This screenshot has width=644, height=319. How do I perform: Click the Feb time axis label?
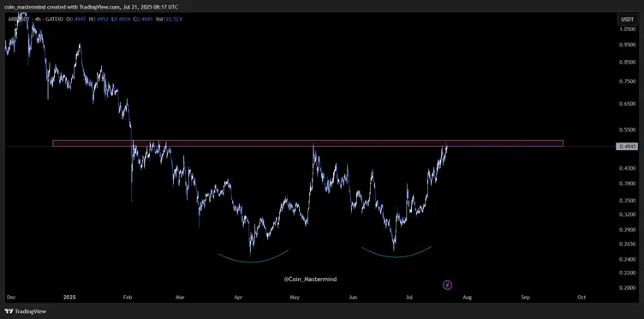pyautogui.click(x=128, y=297)
